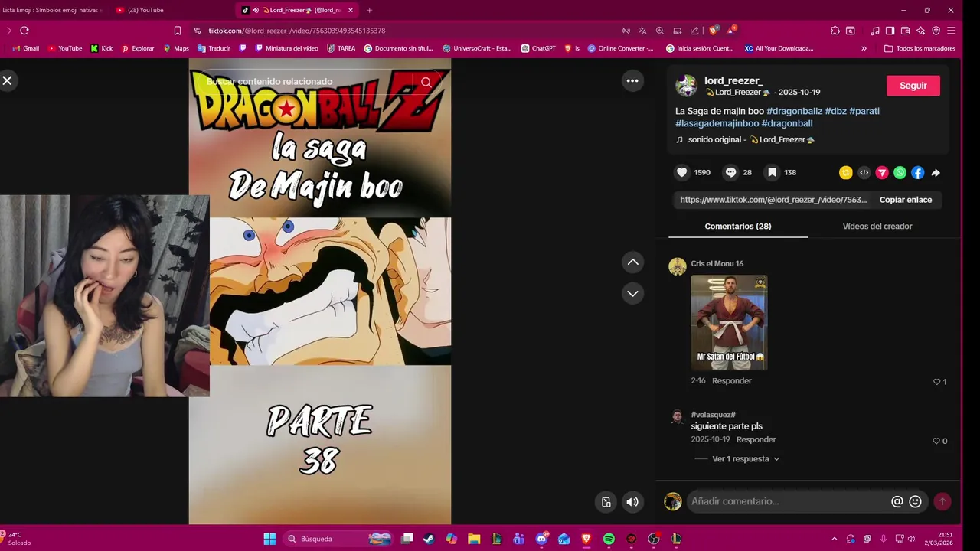980x551 pixels.
Task: Click the Seguir follow button
Action: tap(913, 86)
